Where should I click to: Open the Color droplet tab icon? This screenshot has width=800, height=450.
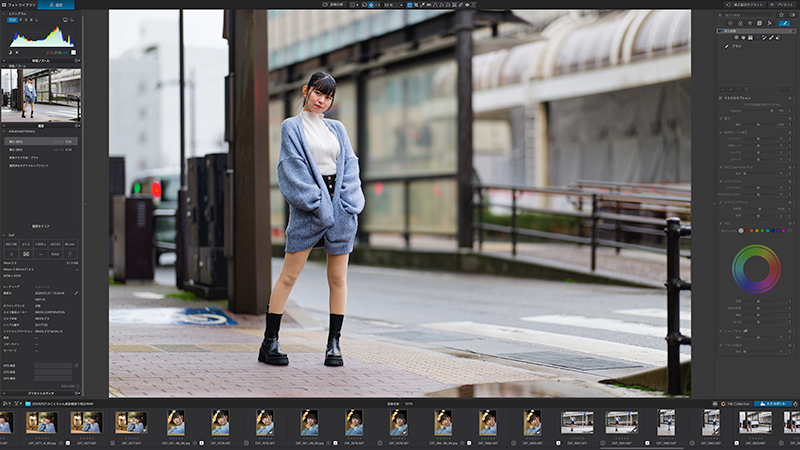click(740, 23)
